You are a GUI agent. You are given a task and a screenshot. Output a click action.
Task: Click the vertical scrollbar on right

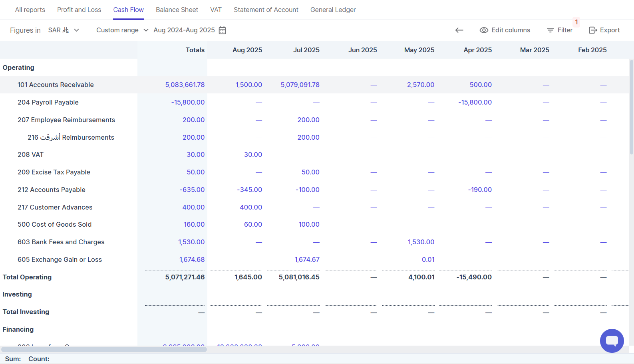click(x=631, y=107)
